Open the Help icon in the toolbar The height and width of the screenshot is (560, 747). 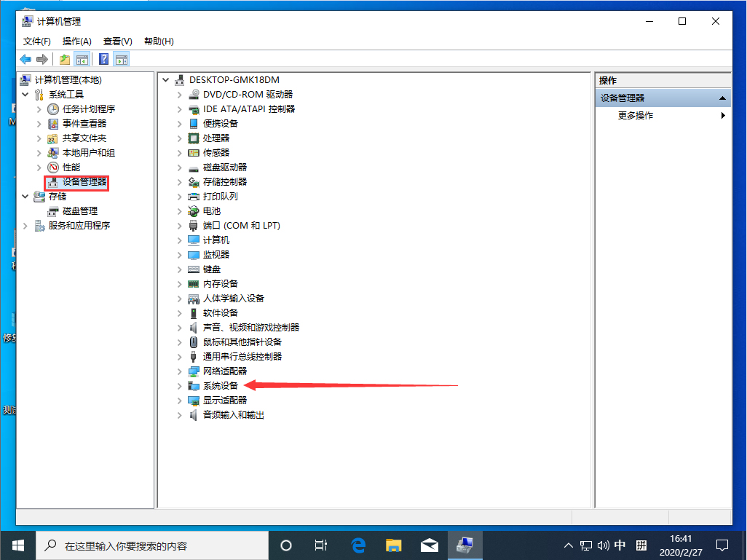pos(103,59)
